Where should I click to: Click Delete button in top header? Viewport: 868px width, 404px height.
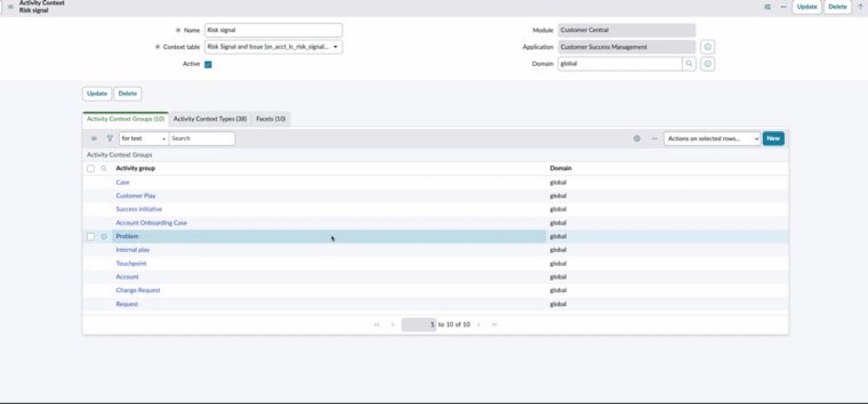tap(838, 7)
